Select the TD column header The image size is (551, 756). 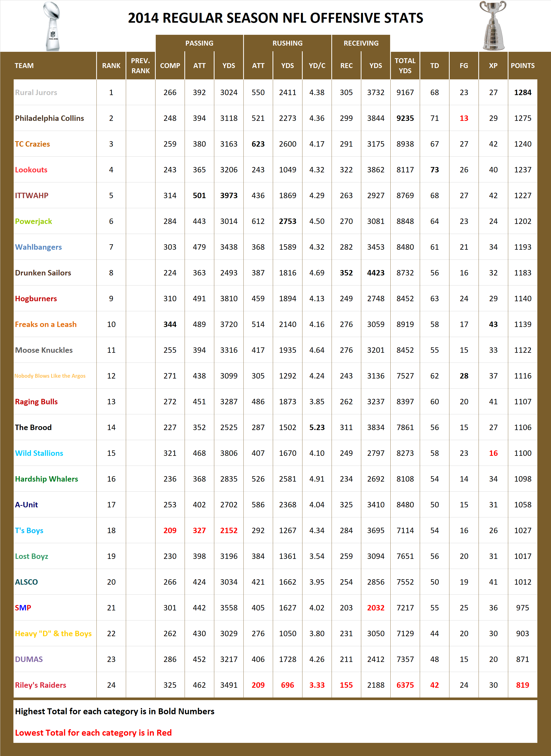(x=434, y=66)
